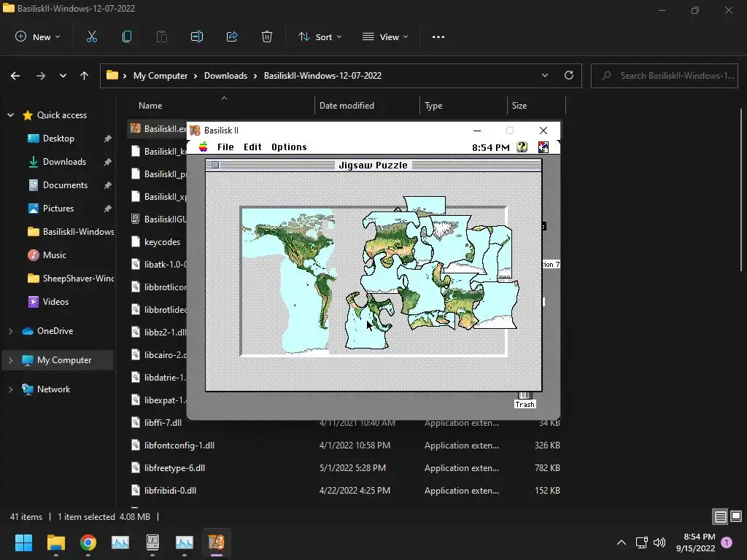Click the Cut icon in Explorer toolbar
The width and height of the screenshot is (747, 560).
[92, 36]
